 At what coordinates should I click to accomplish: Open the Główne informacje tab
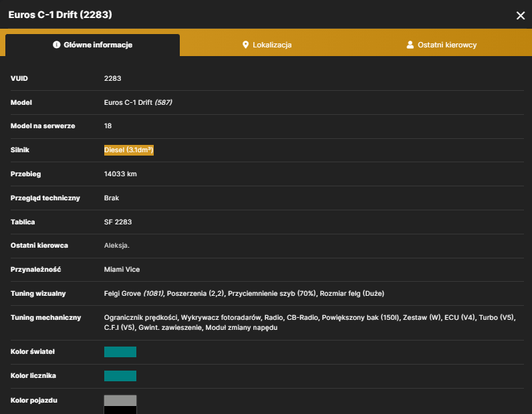click(93, 45)
